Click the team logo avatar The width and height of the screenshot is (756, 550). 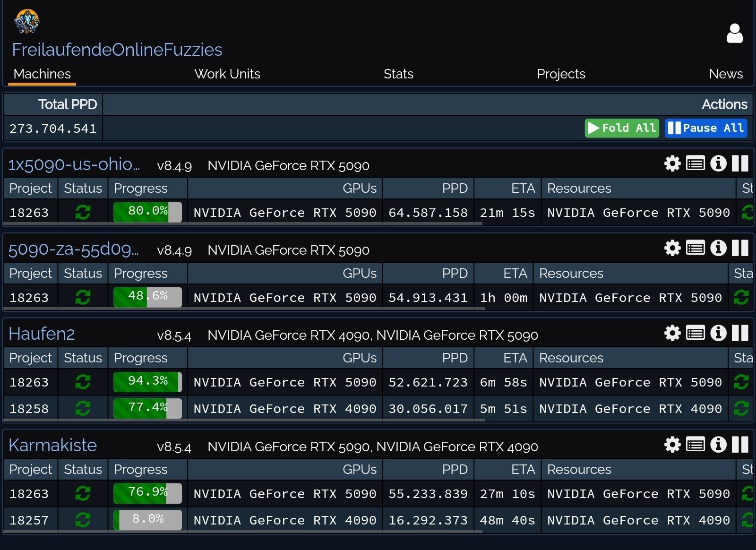(x=27, y=22)
